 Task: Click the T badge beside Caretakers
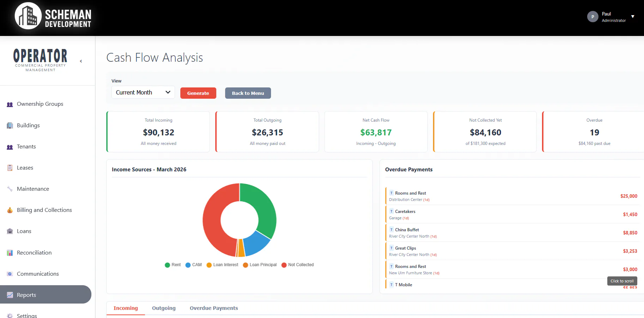(x=391, y=212)
